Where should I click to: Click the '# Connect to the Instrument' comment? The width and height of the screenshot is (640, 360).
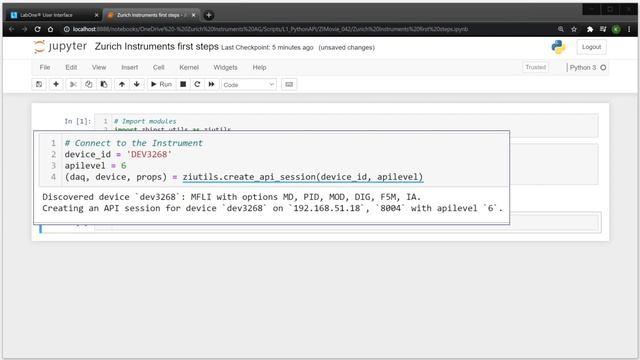click(x=133, y=143)
